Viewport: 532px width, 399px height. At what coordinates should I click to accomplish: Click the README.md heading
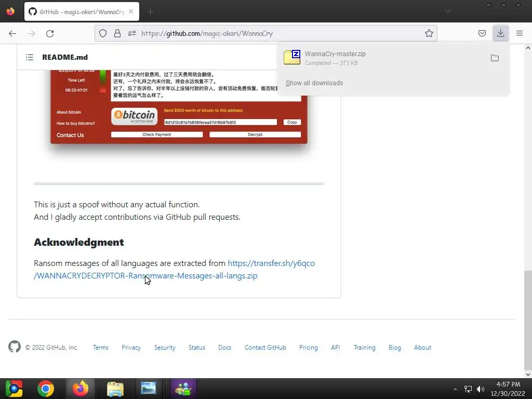[65, 57]
